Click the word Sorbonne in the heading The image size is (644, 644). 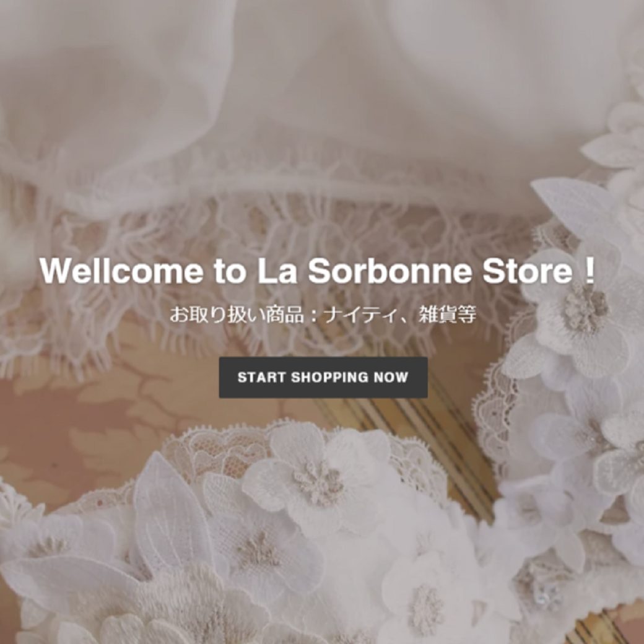pos(389,271)
